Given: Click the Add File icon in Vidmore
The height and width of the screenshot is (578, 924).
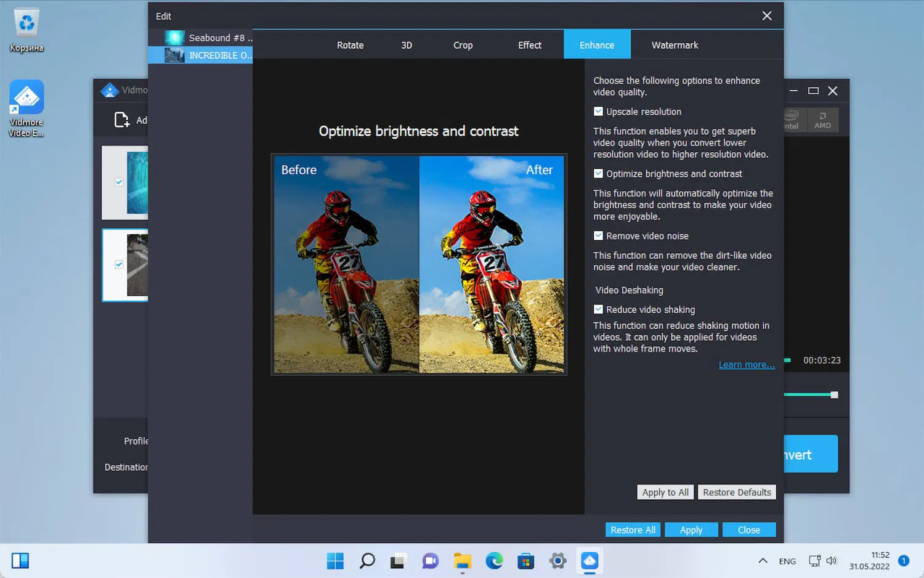Looking at the screenshot, I should tap(121, 120).
